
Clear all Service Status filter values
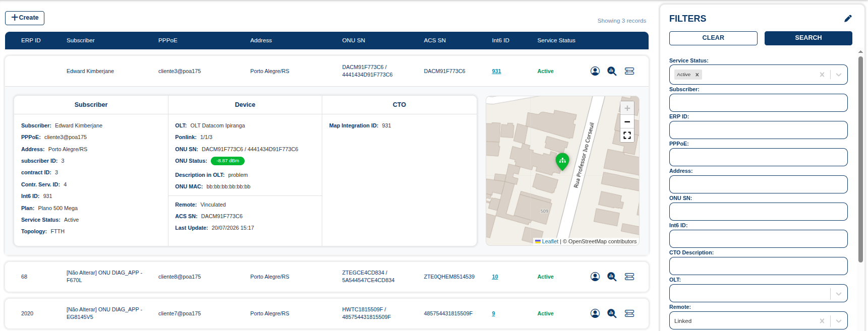[x=822, y=75]
